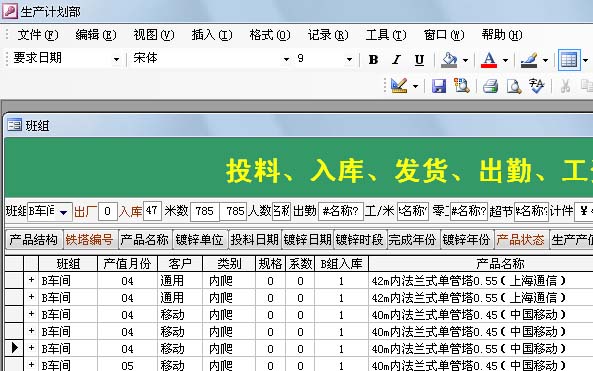Click the gridlines table icon

569,60
